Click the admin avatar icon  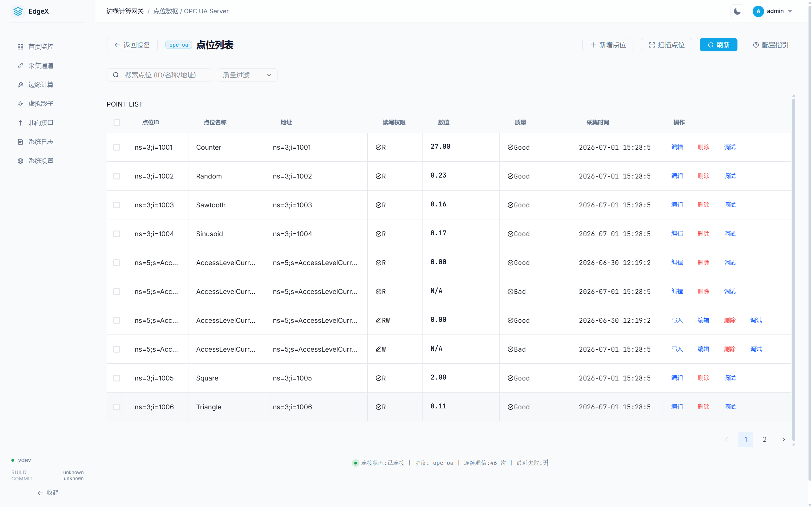(758, 11)
